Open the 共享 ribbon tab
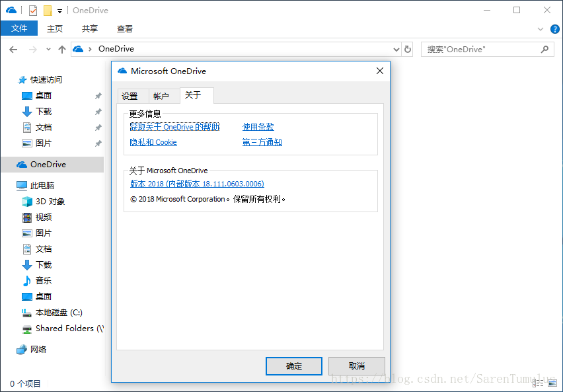 tap(89, 28)
